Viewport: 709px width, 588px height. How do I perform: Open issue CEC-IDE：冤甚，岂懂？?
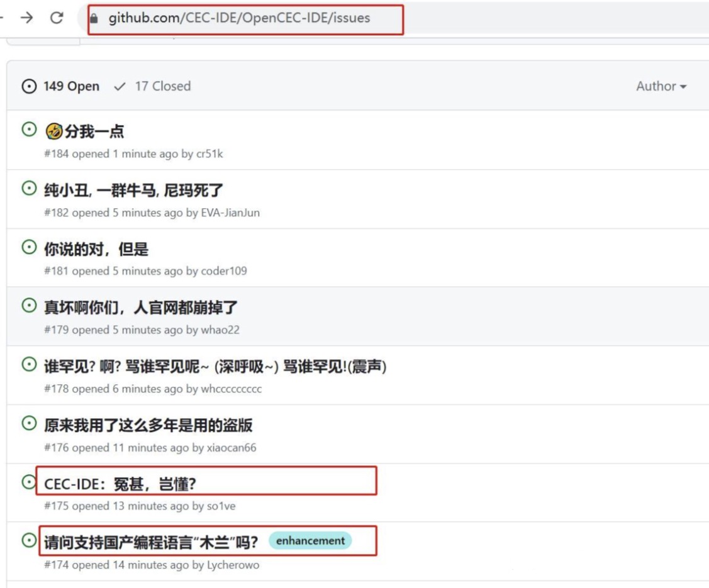pyautogui.click(x=120, y=484)
